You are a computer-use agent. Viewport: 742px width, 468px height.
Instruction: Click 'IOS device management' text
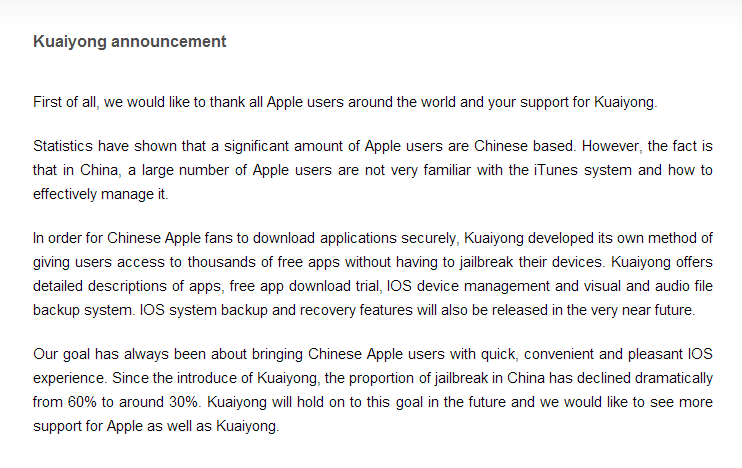(x=468, y=286)
